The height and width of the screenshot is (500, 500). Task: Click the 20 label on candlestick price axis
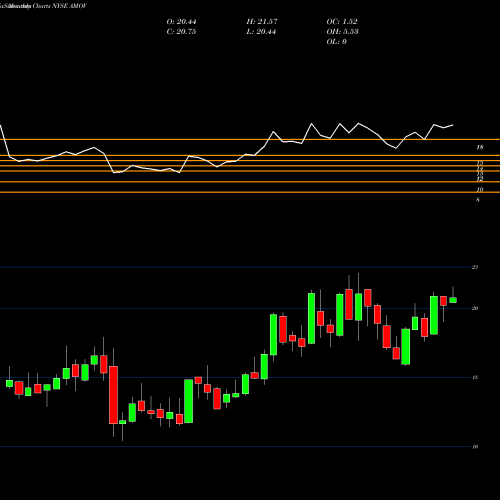point(475,308)
